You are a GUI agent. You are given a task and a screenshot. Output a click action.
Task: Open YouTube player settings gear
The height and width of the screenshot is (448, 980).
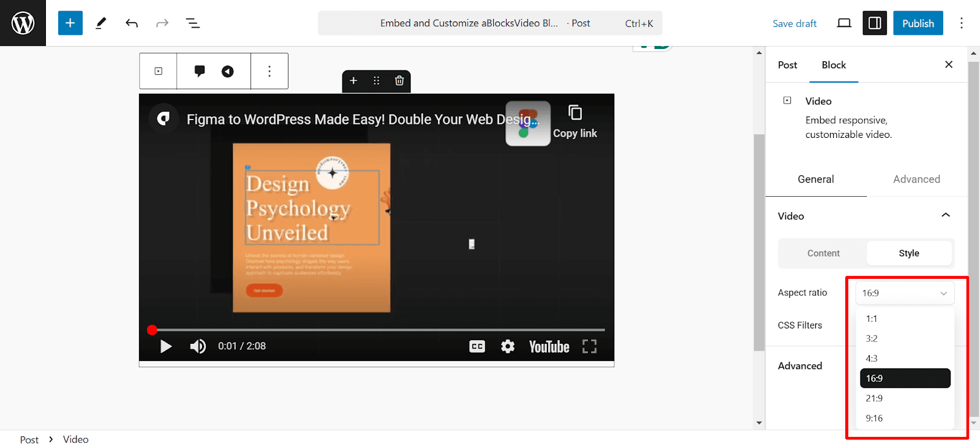[x=508, y=346]
